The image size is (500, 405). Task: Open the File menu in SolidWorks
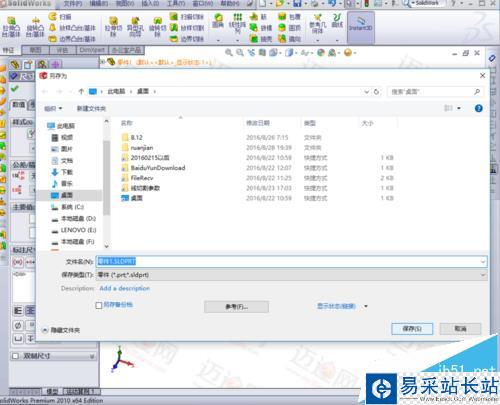(73, 4)
